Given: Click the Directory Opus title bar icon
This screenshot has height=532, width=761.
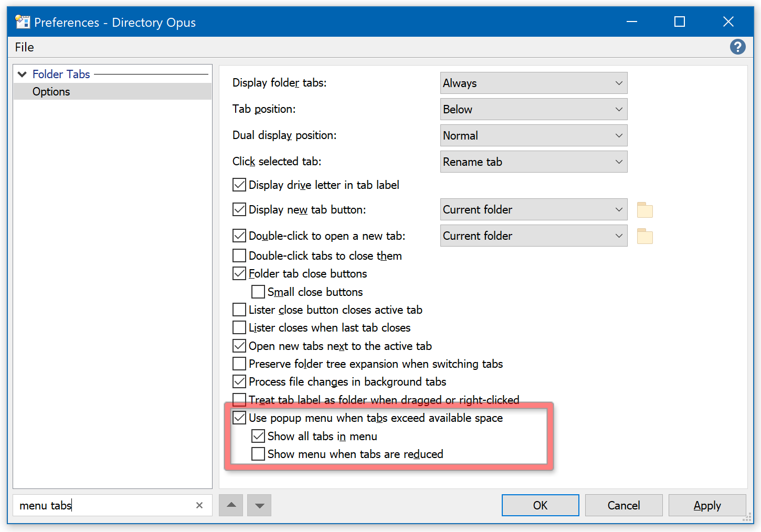Looking at the screenshot, I should (23, 22).
